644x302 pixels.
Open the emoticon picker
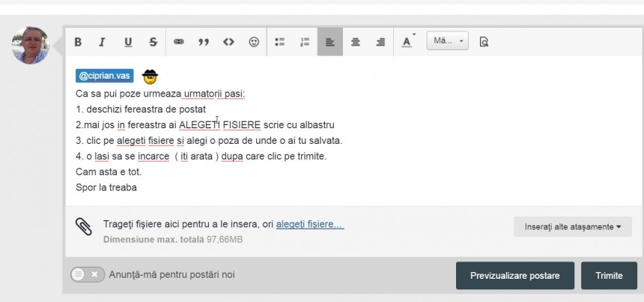254,42
